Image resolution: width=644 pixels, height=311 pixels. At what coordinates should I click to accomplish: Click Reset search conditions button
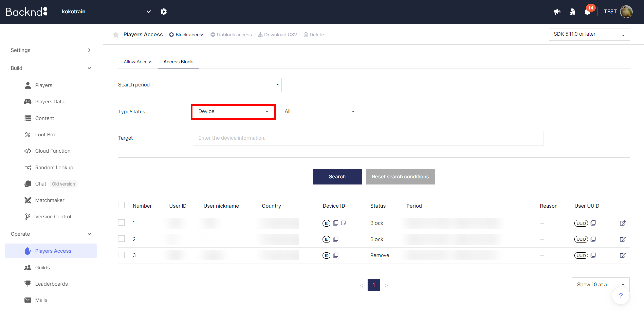click(400, 177)
